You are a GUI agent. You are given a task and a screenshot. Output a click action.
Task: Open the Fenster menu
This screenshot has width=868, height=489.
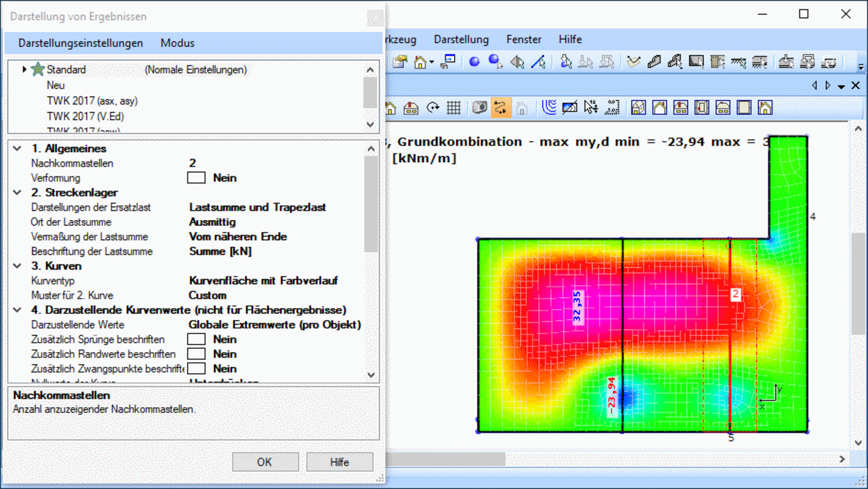click(x=523, y=40)
